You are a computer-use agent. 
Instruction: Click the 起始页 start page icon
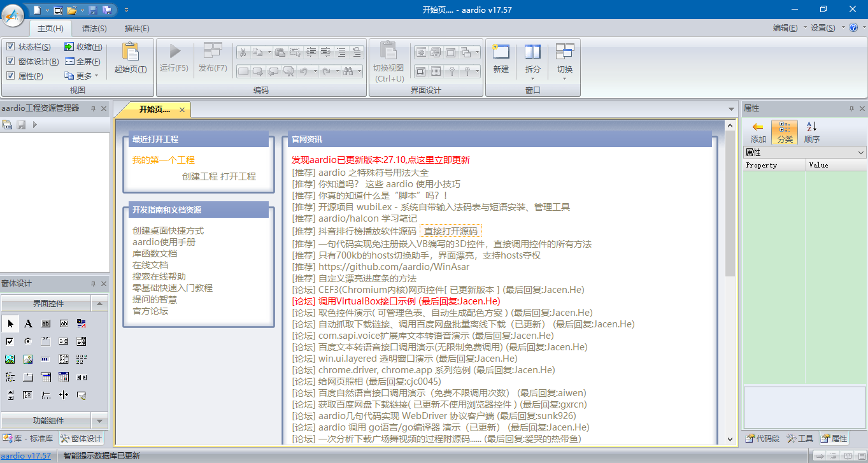pyautogui.click(x=130, y=52)
